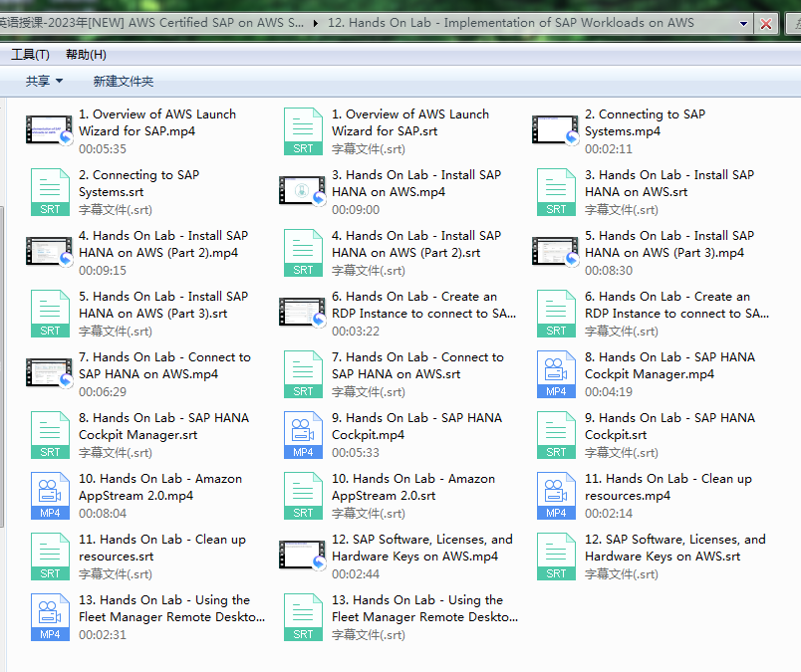This screenshot has width=801, height=672.
Task: Select SRT icon of 1. Overview of AWS Launch Wizard.srt
Action: 303,131
